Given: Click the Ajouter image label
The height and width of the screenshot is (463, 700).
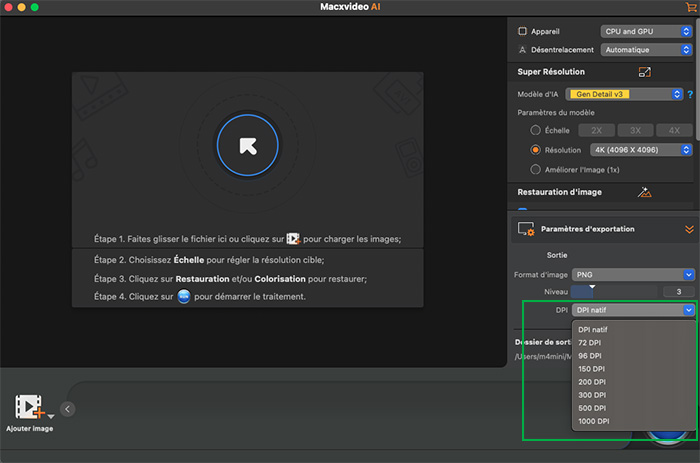Looking at the screenshot, I should (29, 428).
